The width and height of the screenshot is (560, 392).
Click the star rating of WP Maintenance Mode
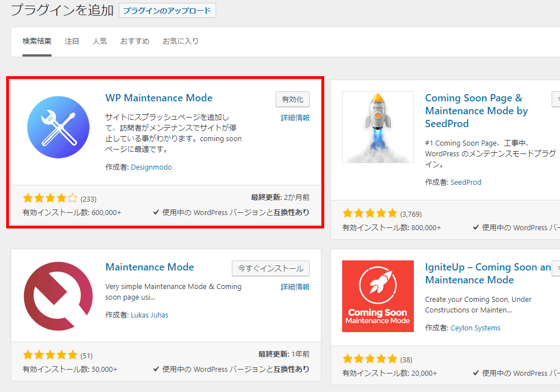tap(50, 198)
